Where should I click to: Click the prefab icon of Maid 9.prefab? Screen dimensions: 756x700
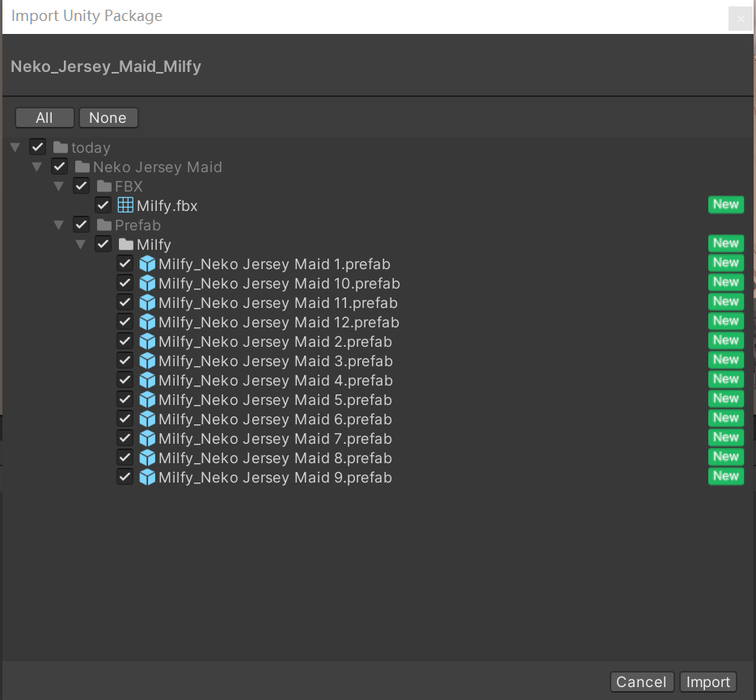tap(147, 478)
